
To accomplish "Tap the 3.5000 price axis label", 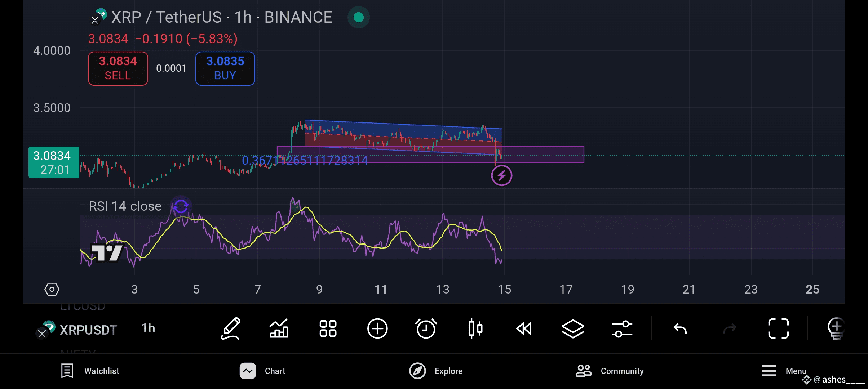I will point(52,108).
